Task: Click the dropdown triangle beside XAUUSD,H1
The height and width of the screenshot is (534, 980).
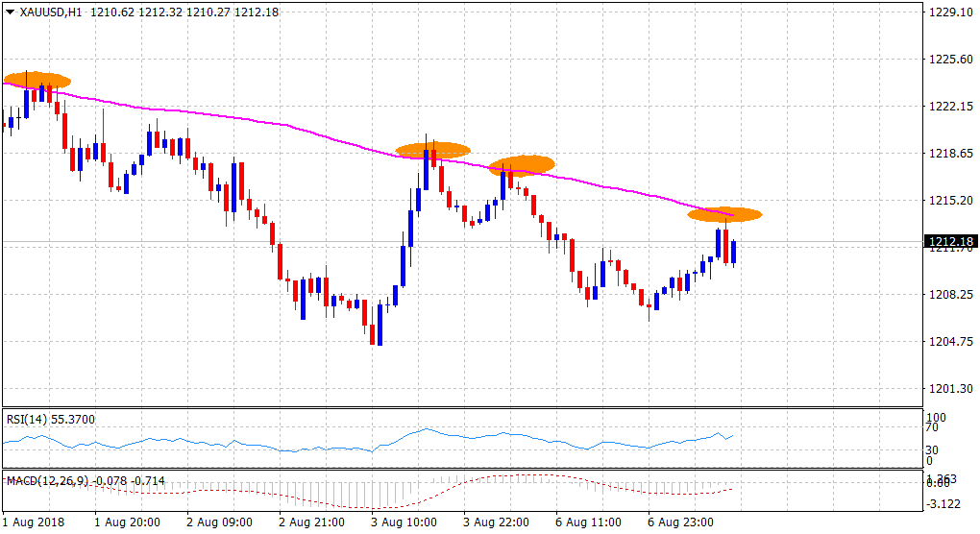Action: [10, 13]
